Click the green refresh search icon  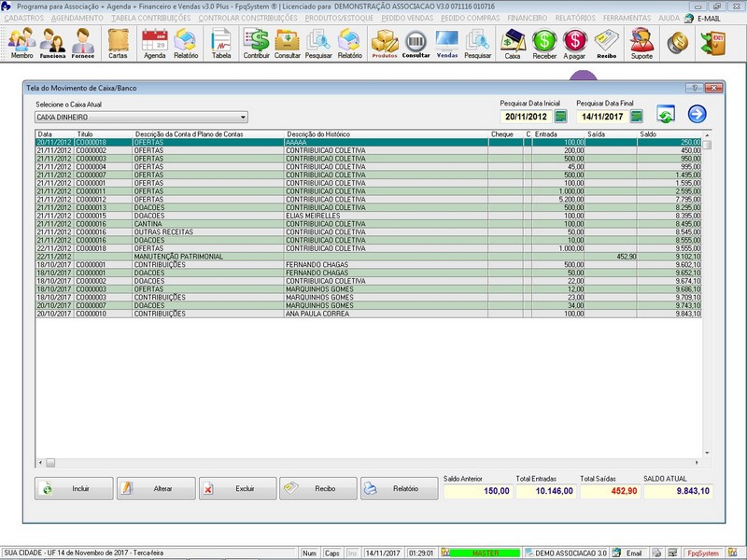point(666,115)
